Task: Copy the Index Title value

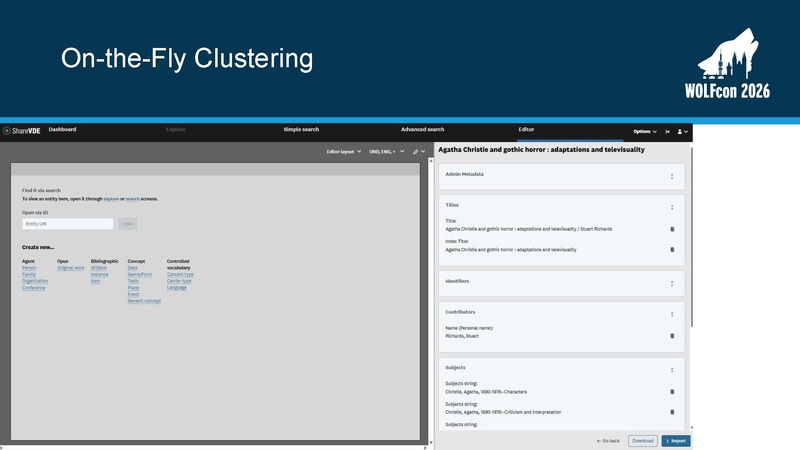Action: pyautogui.click(x=672, y=250)
